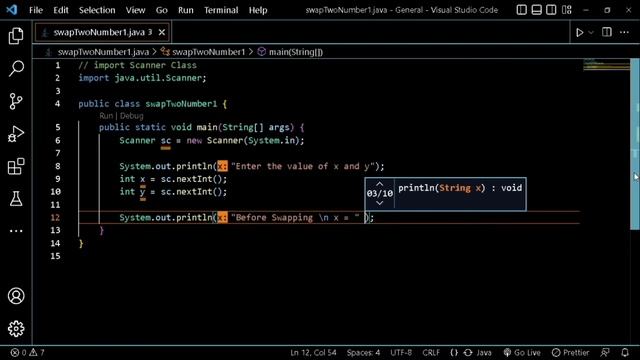Image resolution: width=640 pixels, height=360 pixels.
Task: Open the Terminal menu
Action: pyautogui.click(x=221, y=10)
